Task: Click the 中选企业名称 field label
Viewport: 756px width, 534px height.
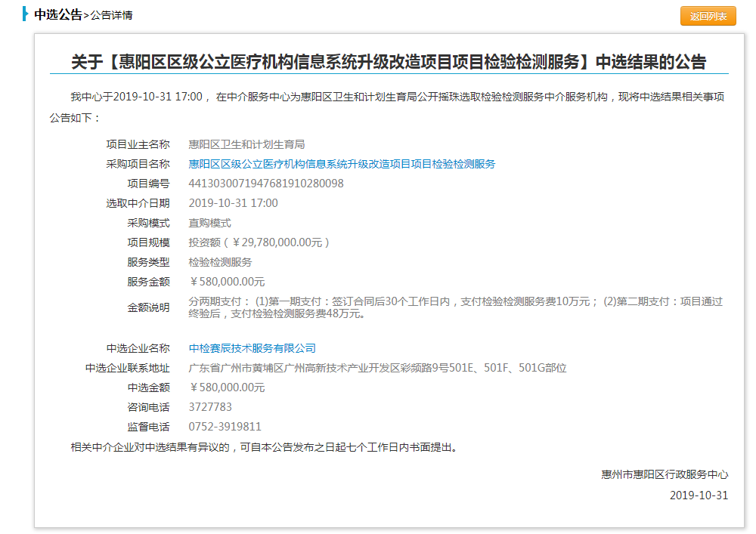Action: pos(138,348)
